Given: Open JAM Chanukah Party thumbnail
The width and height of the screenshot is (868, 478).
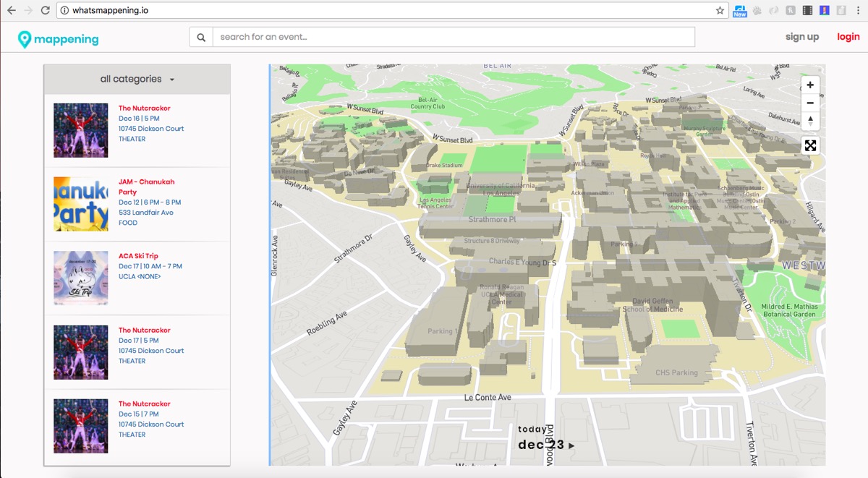Looking at the screenshot, I should click(x=81, y=204).
